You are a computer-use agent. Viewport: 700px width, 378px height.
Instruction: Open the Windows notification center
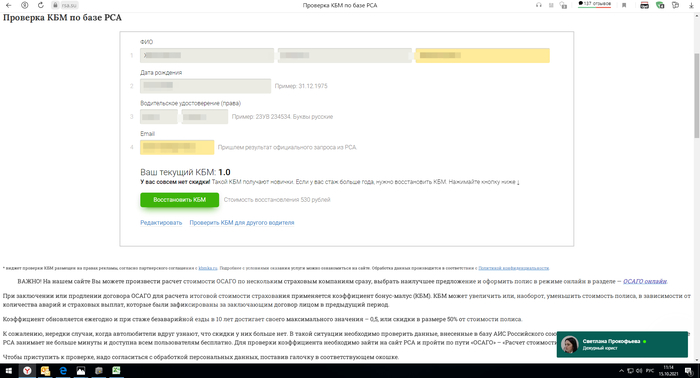click(x=689, y=371)
